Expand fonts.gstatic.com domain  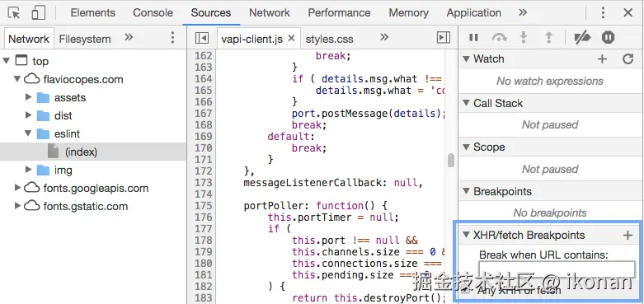(17, 206)
